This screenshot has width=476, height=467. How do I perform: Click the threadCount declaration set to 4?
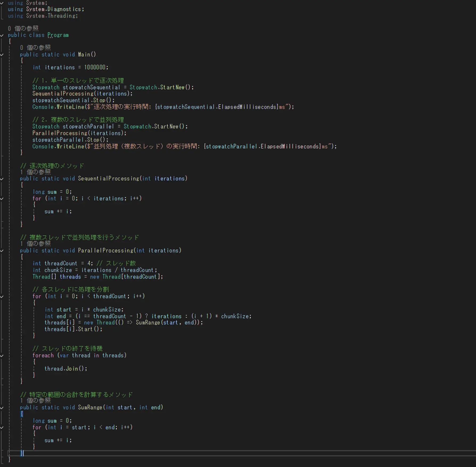pos(61,263)
